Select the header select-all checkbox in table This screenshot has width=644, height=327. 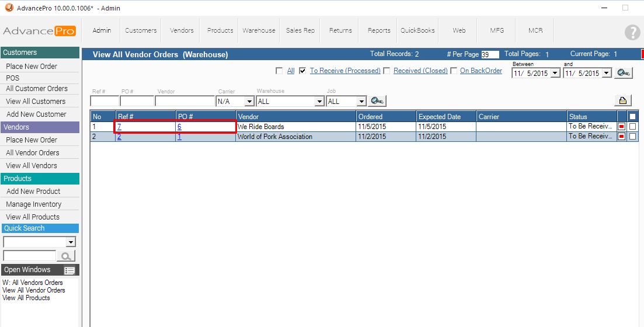[x=632, y=117]
